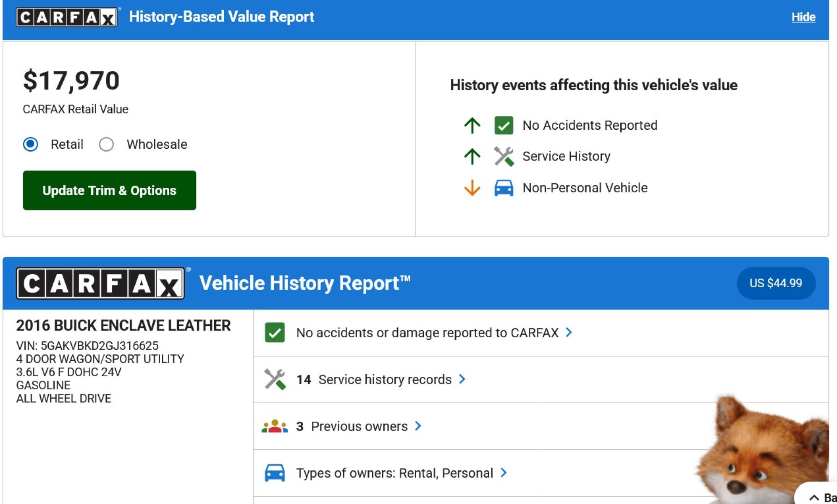Select the Wholesale radio button
The height and width of the screenshot is (504, 837).
(x=106, y=144)
